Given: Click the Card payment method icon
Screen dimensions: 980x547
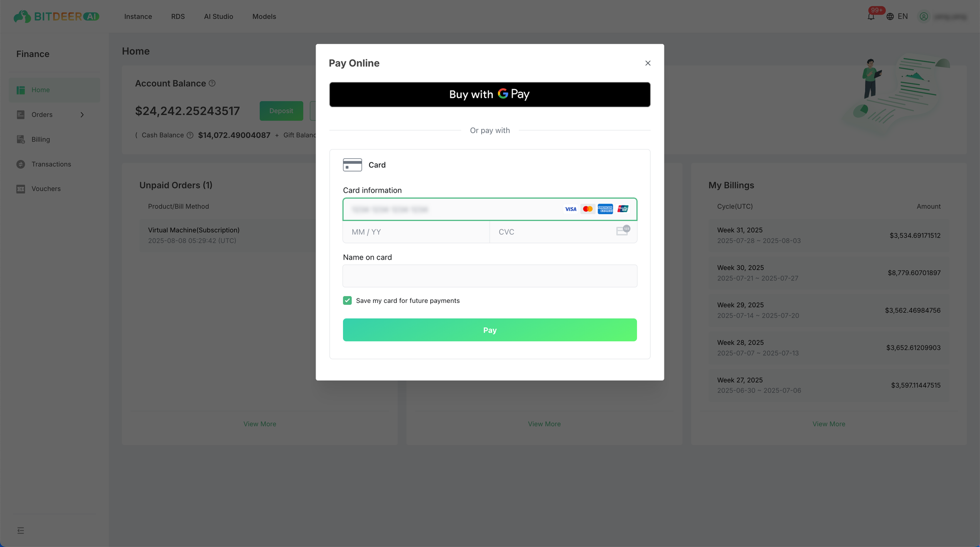Looking at the screenshot, I should tap(352, 165).
